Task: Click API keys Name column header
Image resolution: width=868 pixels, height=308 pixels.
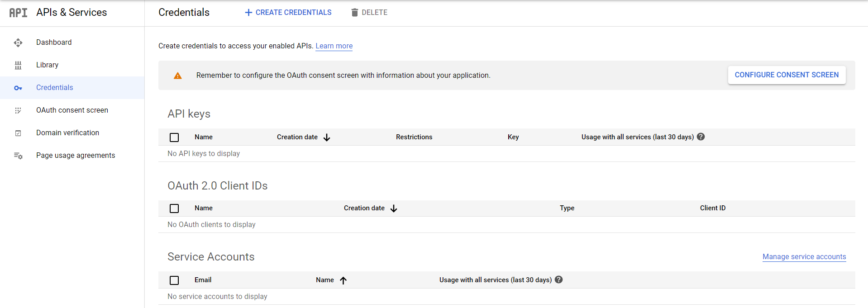Action: pos(204,137)
